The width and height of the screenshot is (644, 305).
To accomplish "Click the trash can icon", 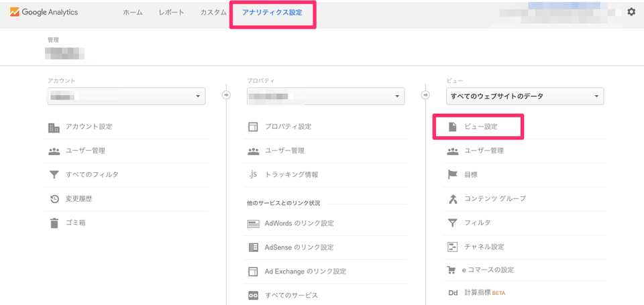I will click(x=54, y=223).
